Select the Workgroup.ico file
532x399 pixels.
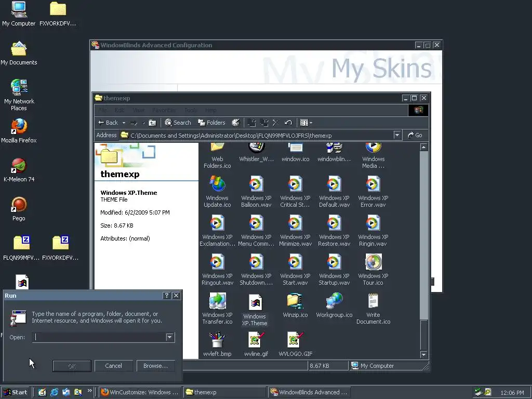pos(334,305)
